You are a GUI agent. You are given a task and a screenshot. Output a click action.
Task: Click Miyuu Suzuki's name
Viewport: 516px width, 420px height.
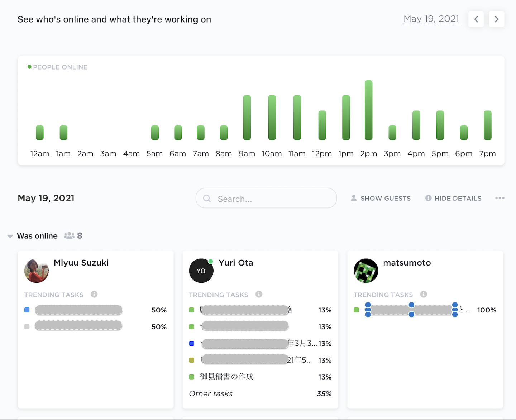click(x=81, y=263)
